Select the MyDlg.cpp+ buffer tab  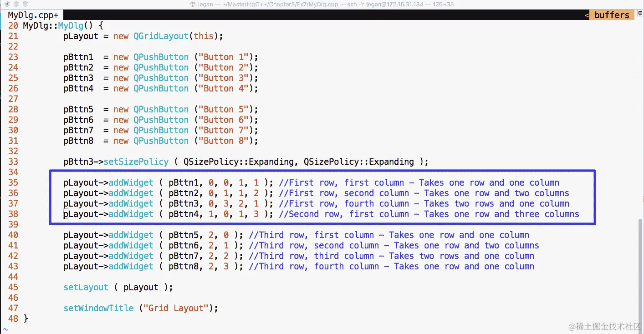click(x=33, y=15)
